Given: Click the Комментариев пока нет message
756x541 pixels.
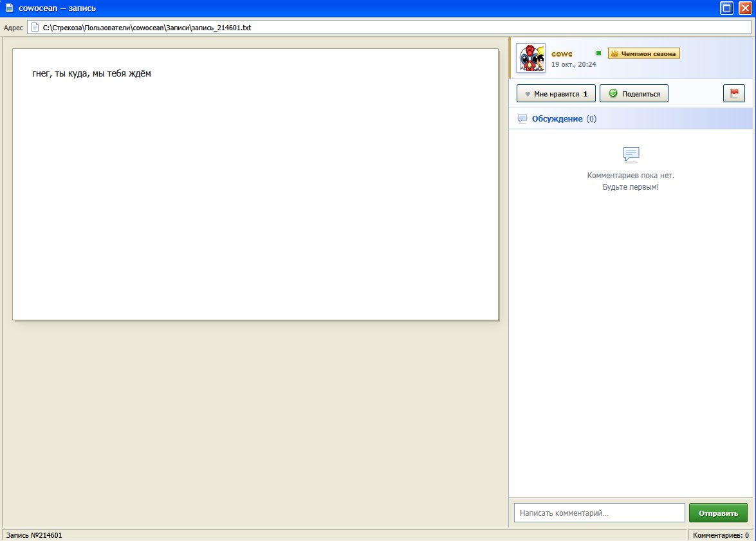Looking at the screenshot, I should pos(631,176).
